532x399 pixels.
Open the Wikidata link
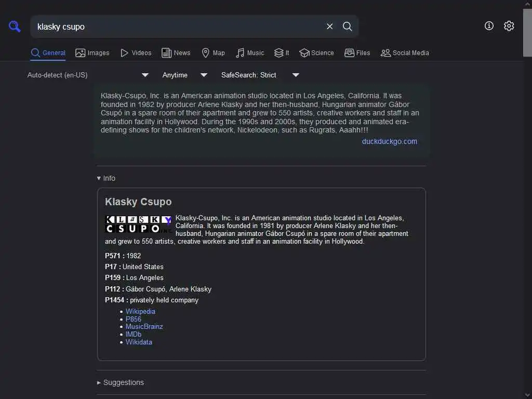(x=139, y=342)
